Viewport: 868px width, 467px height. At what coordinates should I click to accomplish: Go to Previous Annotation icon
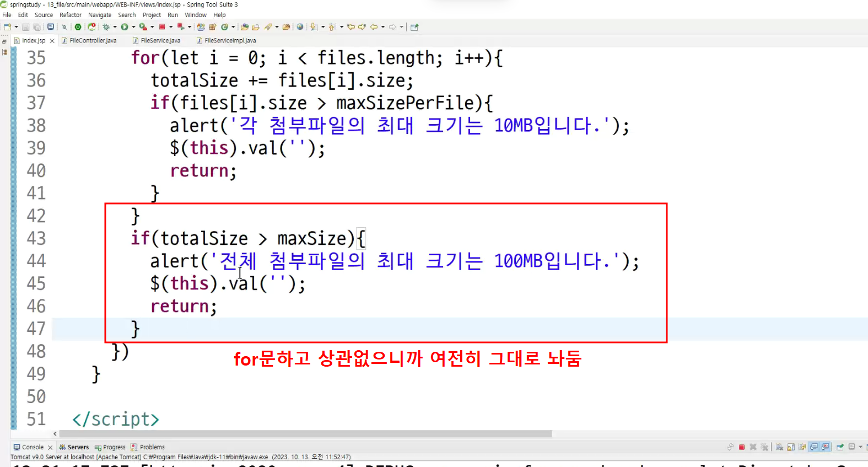[x=332, y=27]
